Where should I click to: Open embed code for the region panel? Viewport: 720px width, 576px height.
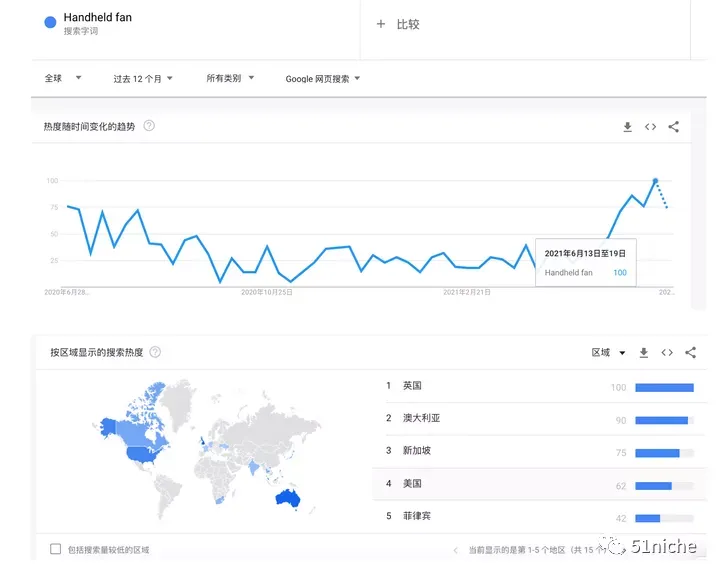(667, 353)
